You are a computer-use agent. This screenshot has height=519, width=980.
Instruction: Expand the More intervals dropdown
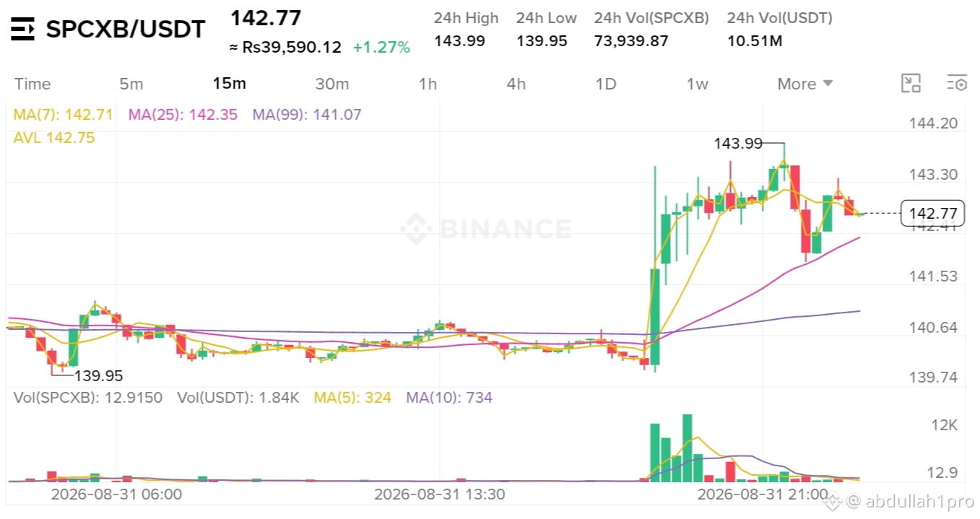[805, 84]
